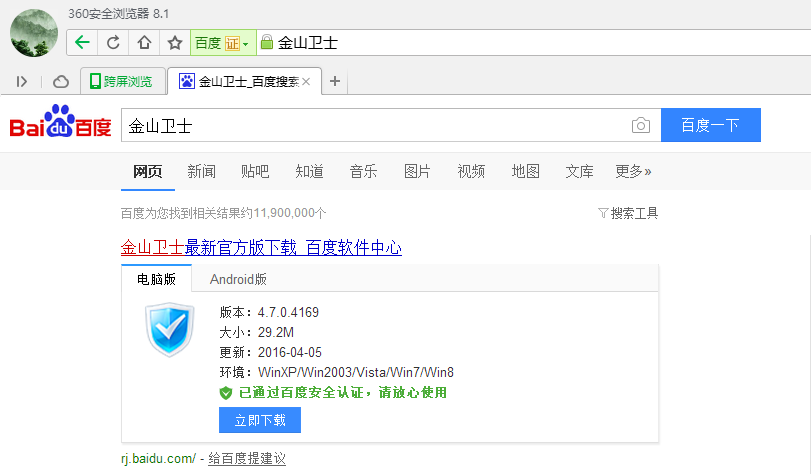Viewport: 811px width, 474px height.
Task: Focus the address bar showing 金山卫士
Action: coord(533,42)
